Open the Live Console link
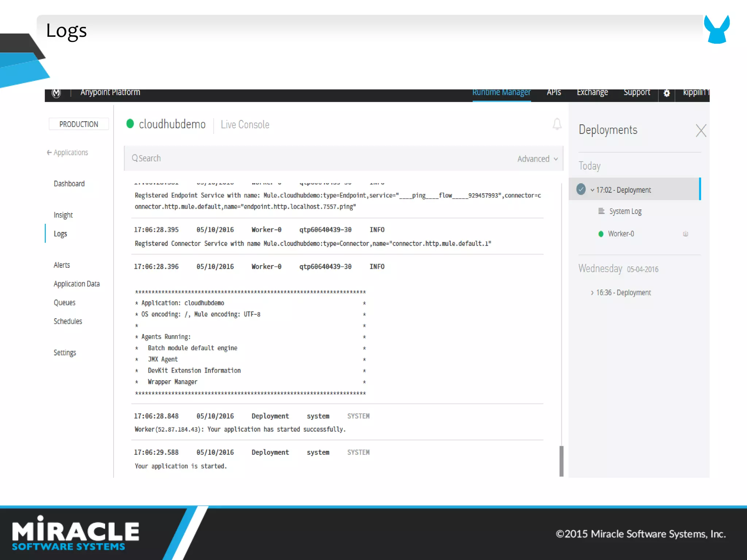The width and height of the screenshot is (747, 560). 245,125
